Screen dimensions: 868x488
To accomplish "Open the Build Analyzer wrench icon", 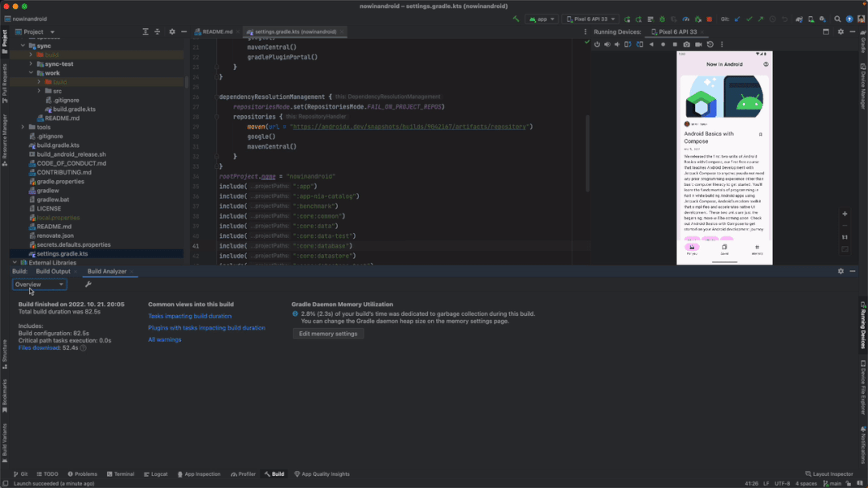I will [x=88, y=285].
